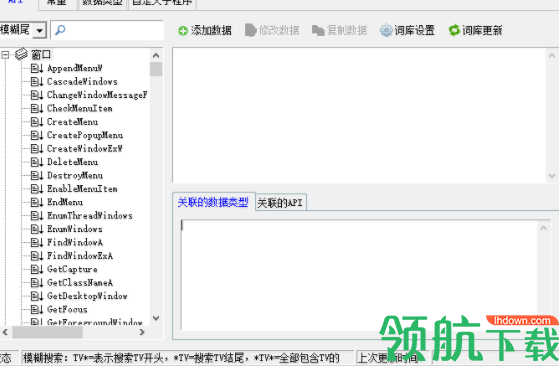
Task: Select the GetClassNameA entry text
Action: click(80, 283)
